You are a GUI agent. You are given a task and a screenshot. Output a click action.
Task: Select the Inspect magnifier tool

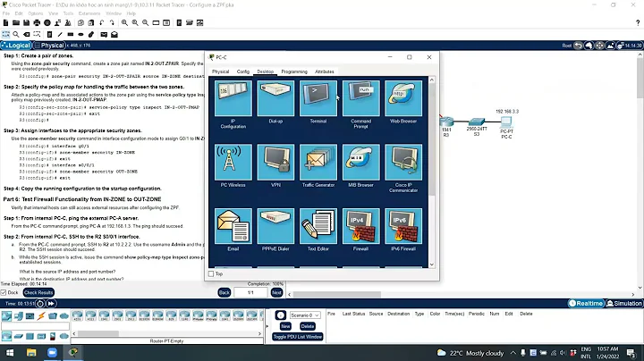16,35
